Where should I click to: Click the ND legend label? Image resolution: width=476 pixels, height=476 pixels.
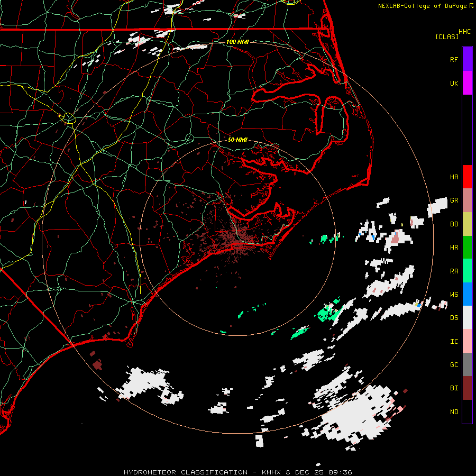point(454,412)
